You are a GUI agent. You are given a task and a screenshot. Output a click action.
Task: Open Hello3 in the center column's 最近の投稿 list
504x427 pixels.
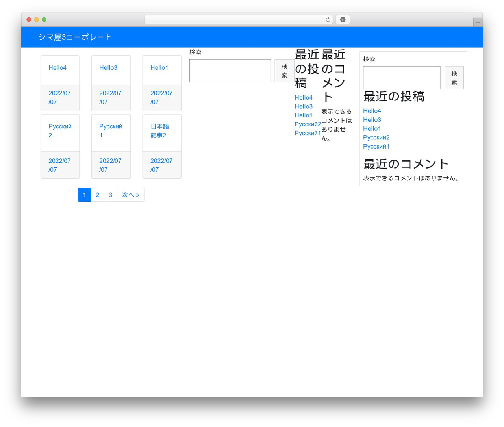pyautogui.click(x=304, y=106)
